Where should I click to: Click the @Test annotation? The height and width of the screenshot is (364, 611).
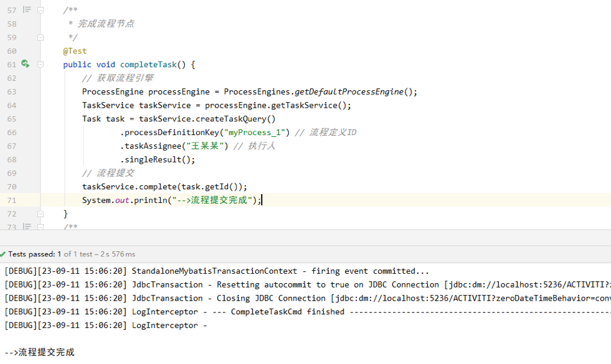point(75,51)
